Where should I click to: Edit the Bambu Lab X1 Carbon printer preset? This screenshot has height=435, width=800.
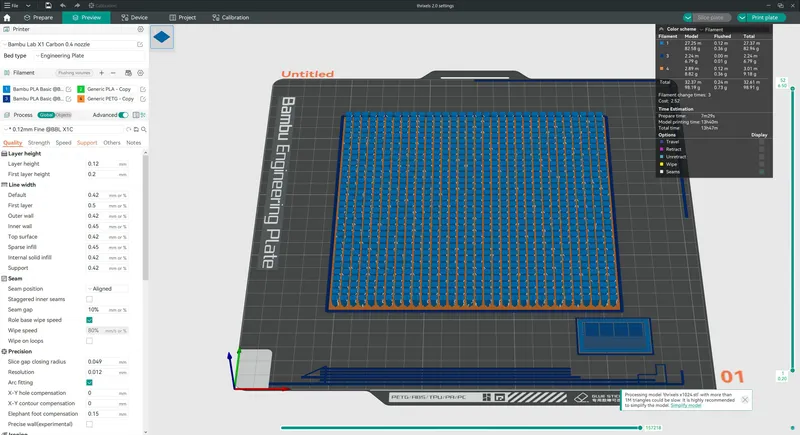(x=140, y=45)
